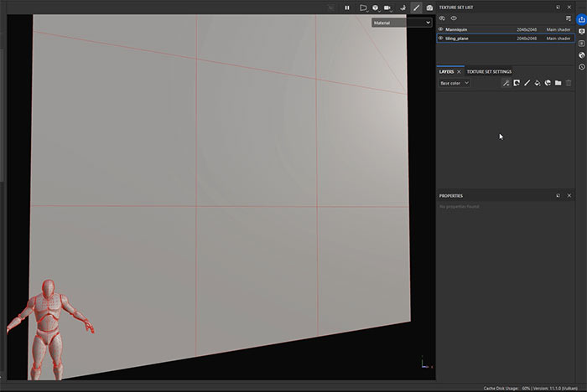Close the Properties panel
Image resolution: width=587 pixels, height=392 pixels.
click(x=569, y=195)
